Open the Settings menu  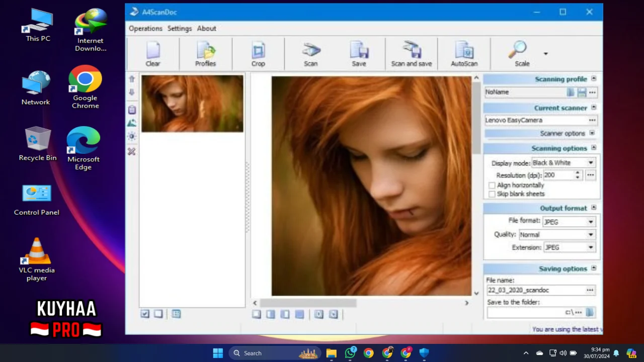(180, 29)
